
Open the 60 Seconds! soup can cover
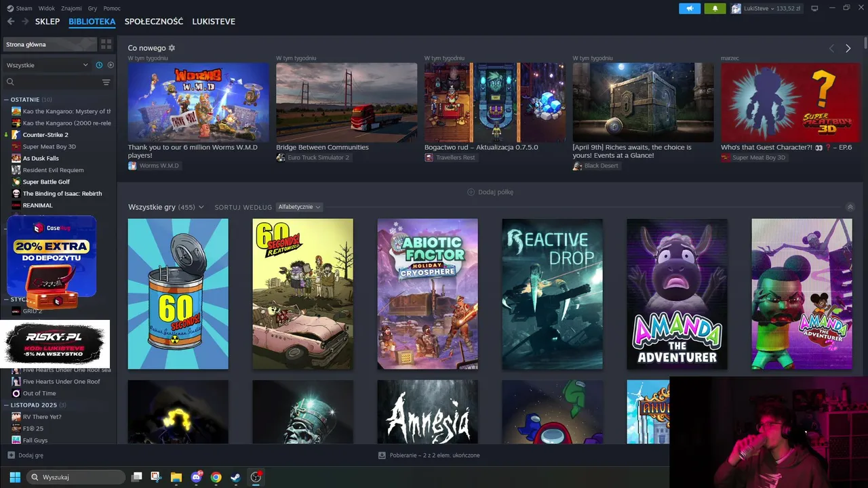pyautogui.click(x=178, y=293)
